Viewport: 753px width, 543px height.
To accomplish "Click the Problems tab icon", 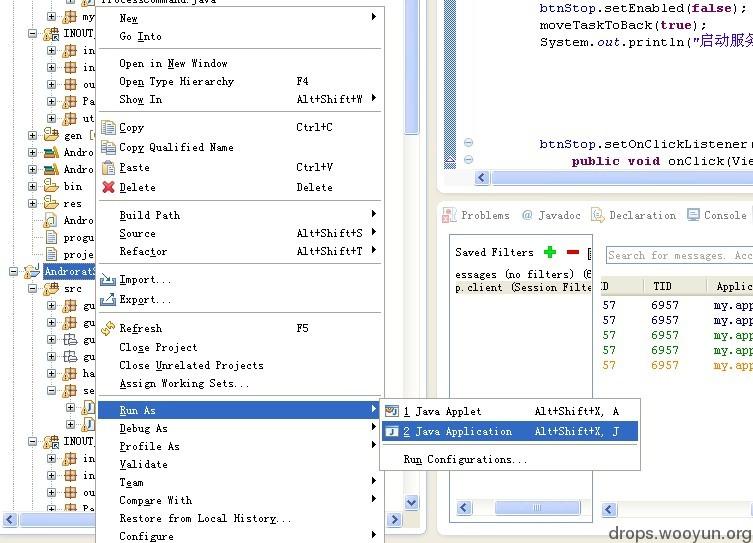I will click(x=449, y=215).
